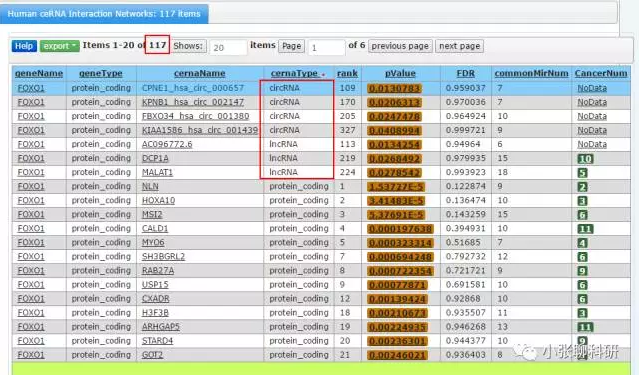Open the Help button
639x375 pixels.
[24, 46]
